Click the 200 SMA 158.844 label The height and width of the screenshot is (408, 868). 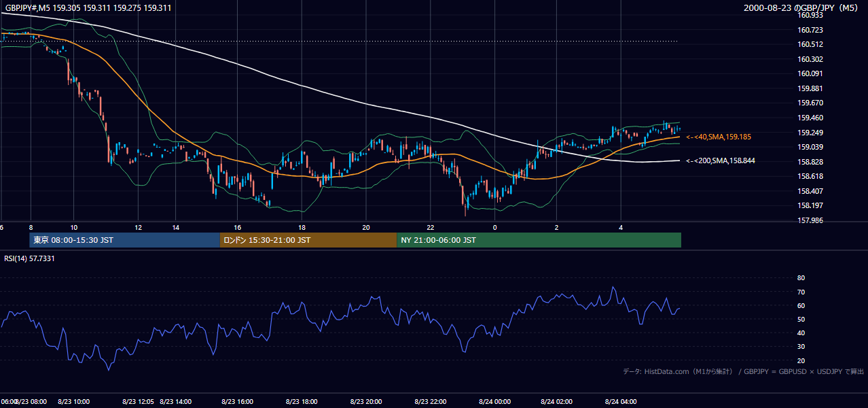pyautogui.click(x=721, y=161)
